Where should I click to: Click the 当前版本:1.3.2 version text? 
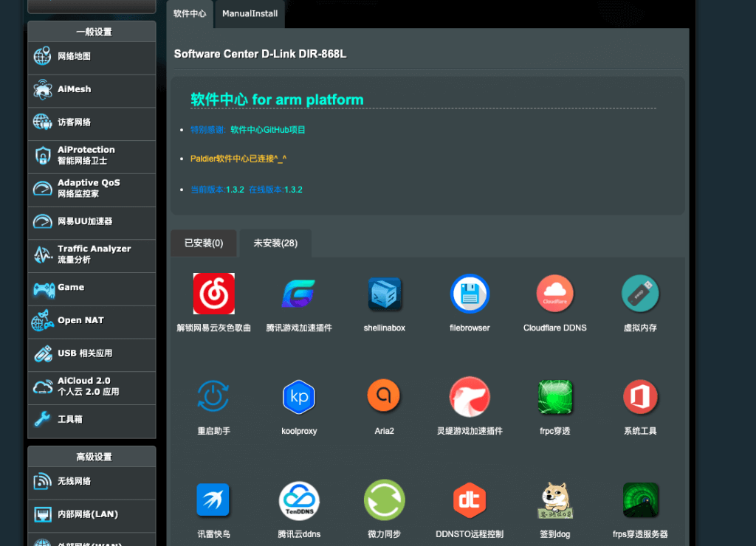[x=217, y=190]
